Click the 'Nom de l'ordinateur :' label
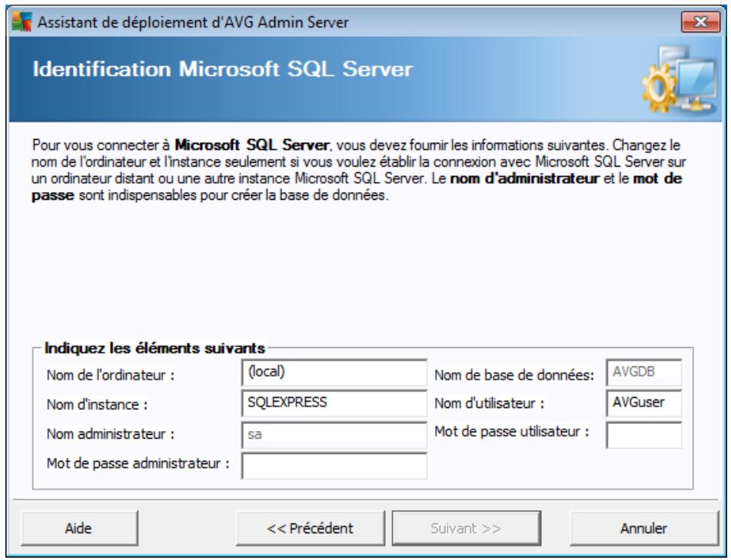Viewport: 731px width, 560px height. (x=111, y=375)
